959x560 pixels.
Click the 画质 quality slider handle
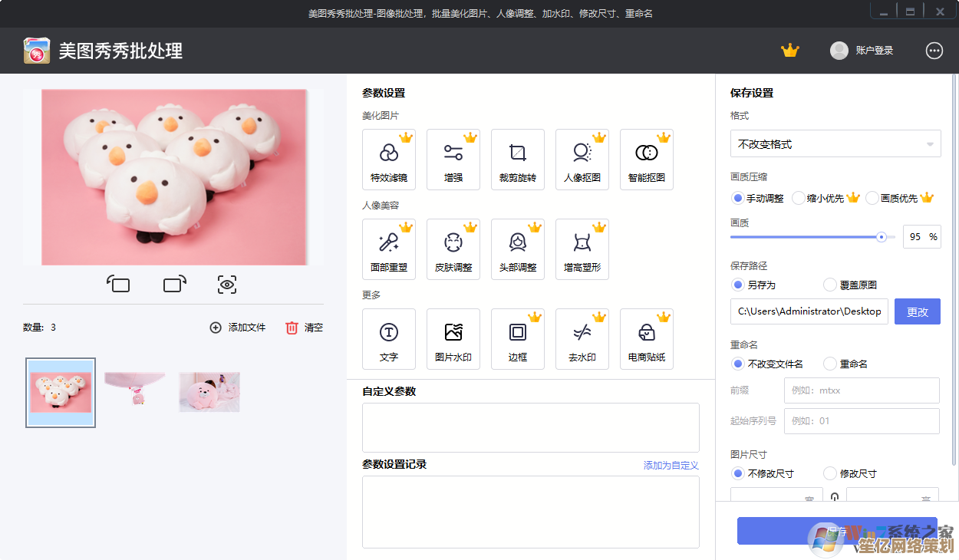coord(882,237)
